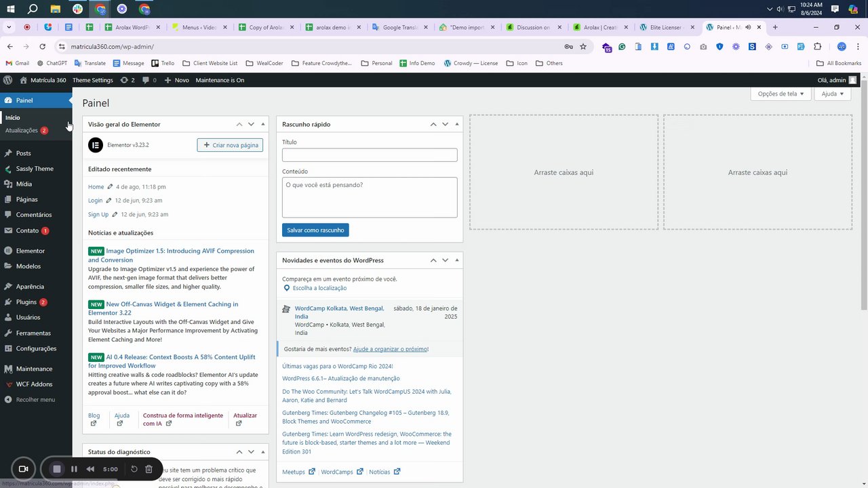Click the Conteúdo text area
This screenshot has height=488, width=868.
(x=370, y=197)
